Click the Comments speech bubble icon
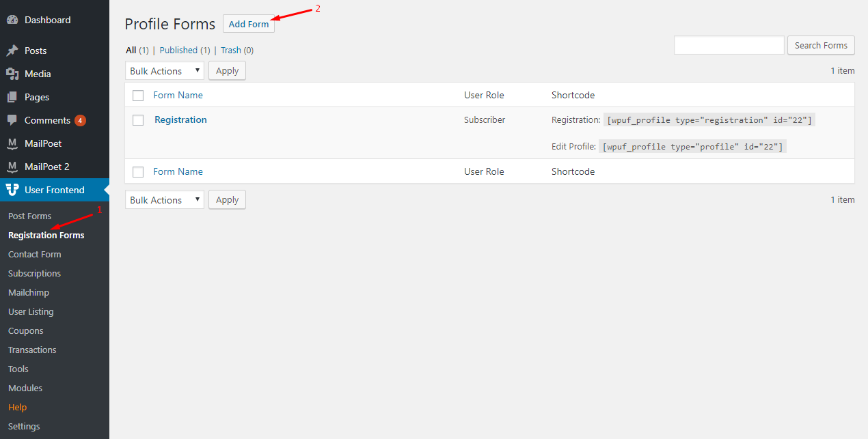 coord(12,120)
